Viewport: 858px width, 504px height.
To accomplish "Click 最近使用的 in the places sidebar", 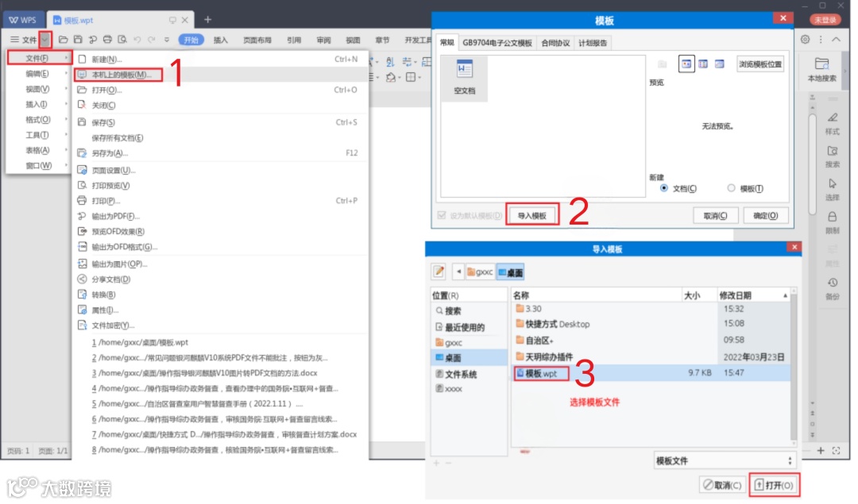I will [470, 327].
